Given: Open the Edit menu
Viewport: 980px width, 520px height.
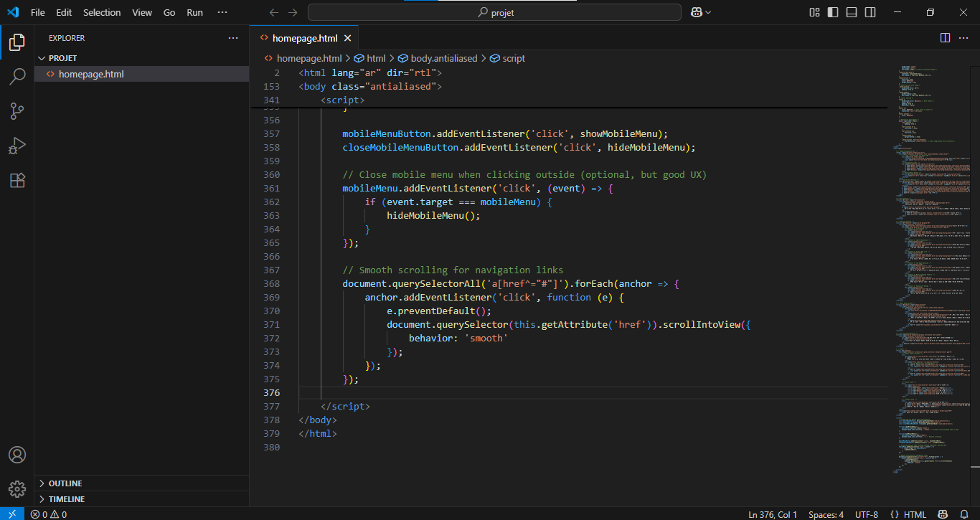Looking at the screenshot, I should coord(64,12).
